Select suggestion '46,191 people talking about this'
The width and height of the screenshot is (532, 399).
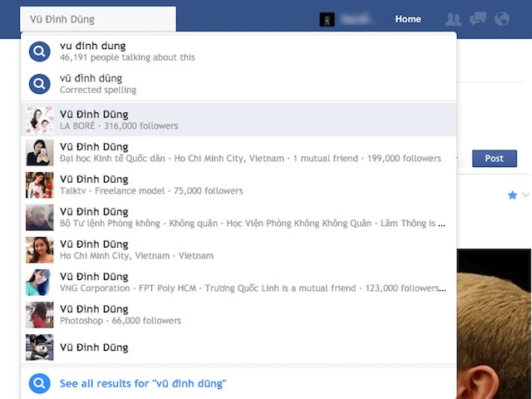[239, 52]
